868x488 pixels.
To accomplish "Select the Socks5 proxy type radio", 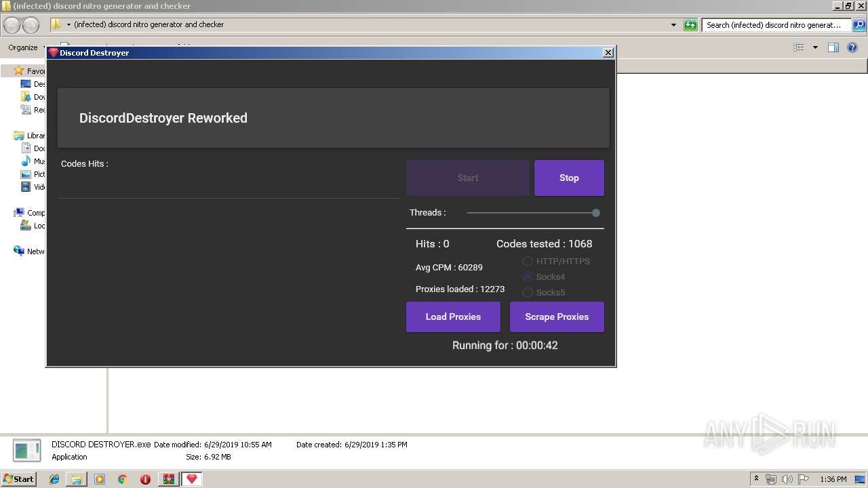I will (x=528, y=292).
